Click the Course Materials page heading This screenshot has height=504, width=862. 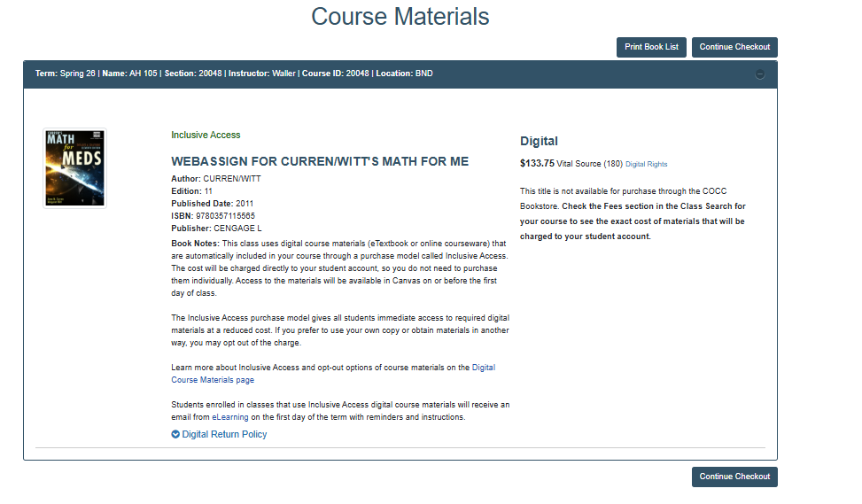[x=400, y=17]
